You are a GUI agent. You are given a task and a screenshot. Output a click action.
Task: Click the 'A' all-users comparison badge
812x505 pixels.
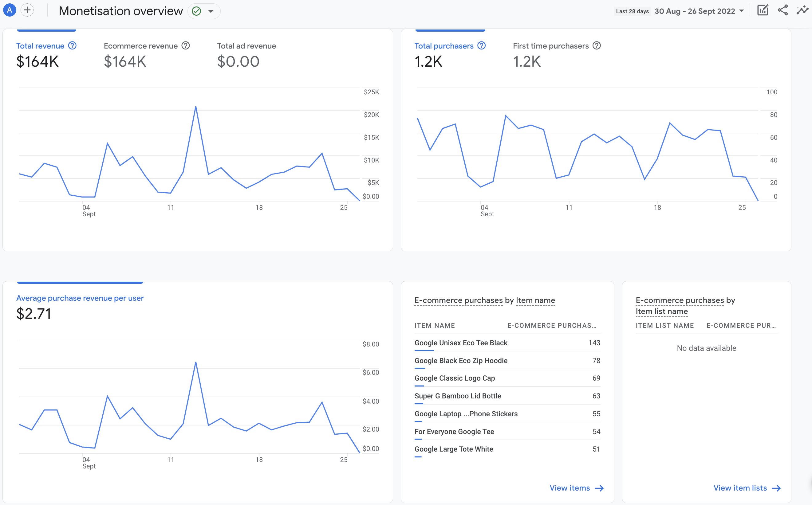tap(10, 10)
